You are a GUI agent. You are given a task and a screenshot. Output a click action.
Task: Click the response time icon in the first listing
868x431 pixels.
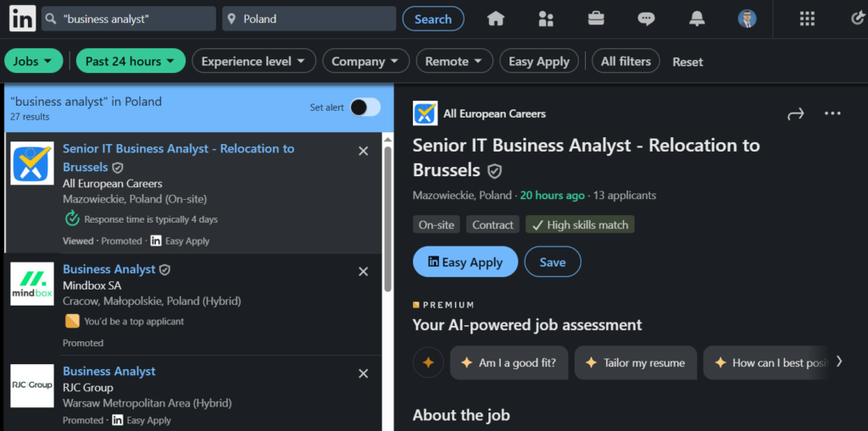tap(72, 219)
